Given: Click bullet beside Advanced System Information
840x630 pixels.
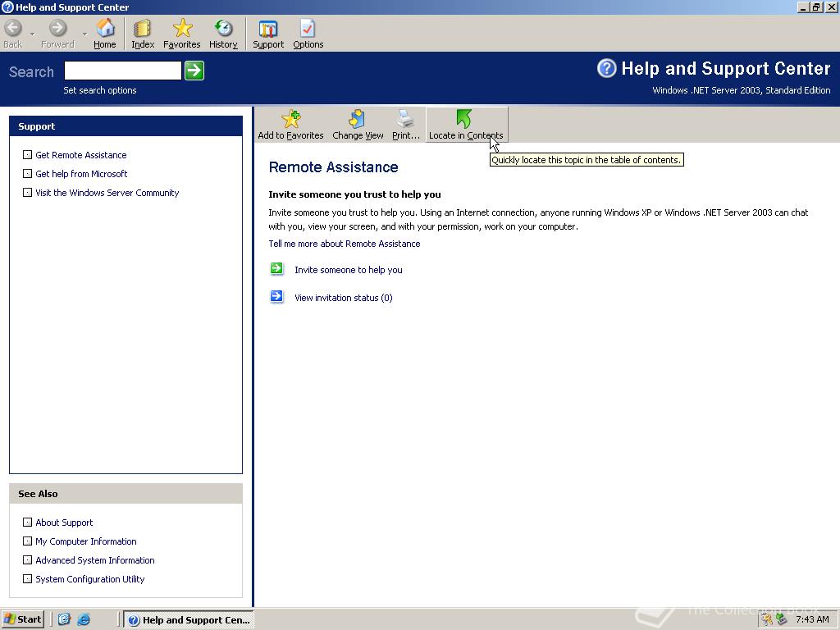Looking at the screenshot, I should 27,559.
